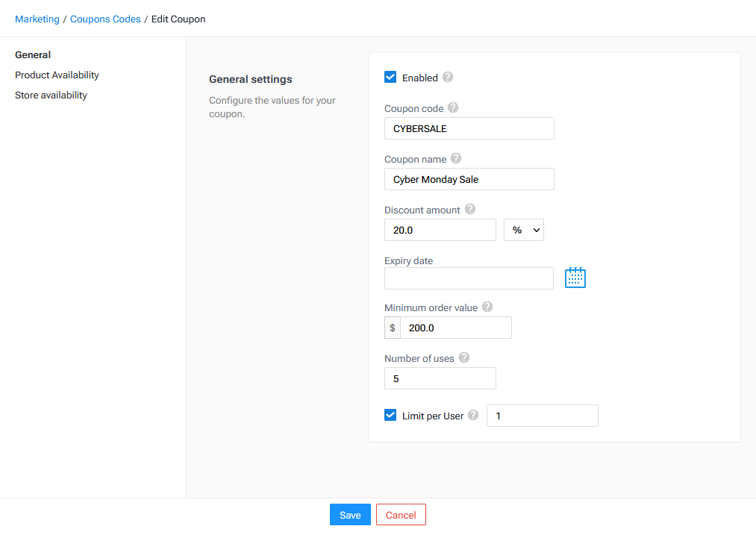Click help icon beside Coupon name label
Viewport: 756px width, 535px height.
pos(456,158)
